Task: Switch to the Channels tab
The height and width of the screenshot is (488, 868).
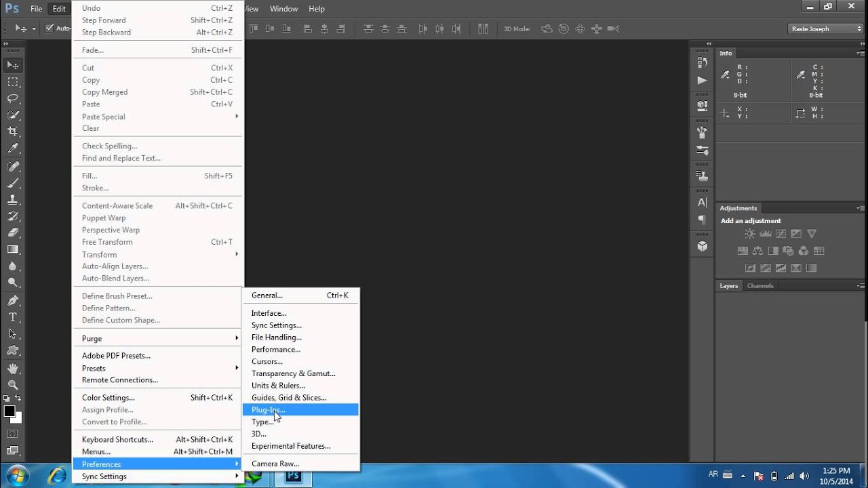Action: point(760,285)
